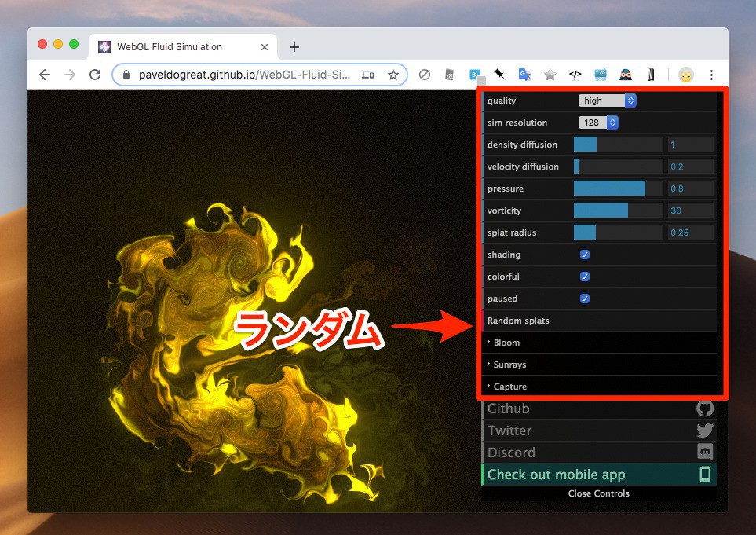The height and width of the screenshot is (535, 756).
Task: Disable the shading checkbox
Action: [585, 255]
